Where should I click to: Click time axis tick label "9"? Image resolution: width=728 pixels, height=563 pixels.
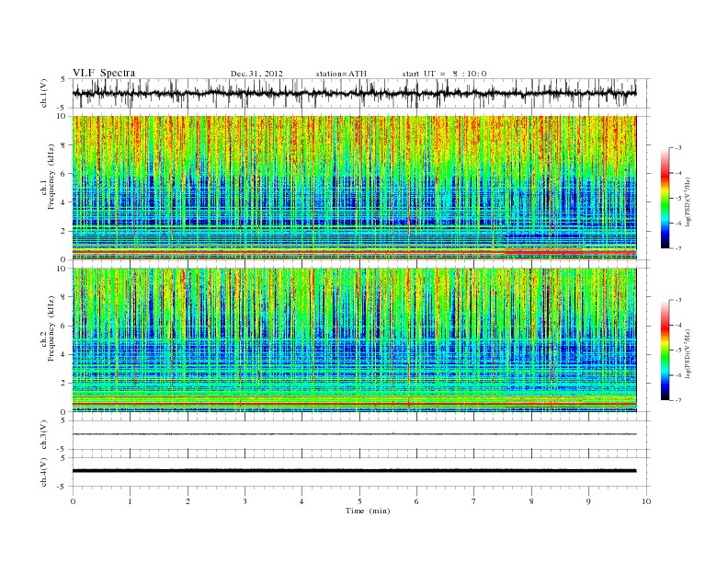coord(588,501)
